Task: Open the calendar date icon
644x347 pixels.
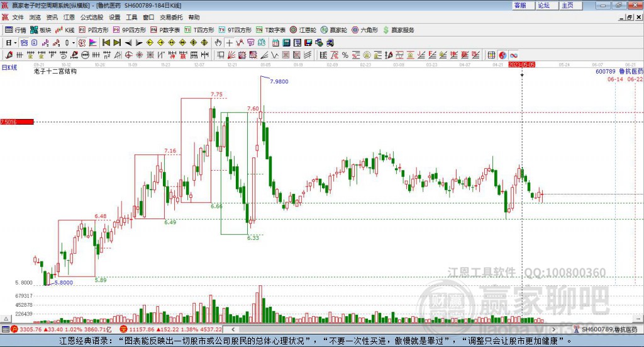Action: pyautogui.click(x=275, y=43)
